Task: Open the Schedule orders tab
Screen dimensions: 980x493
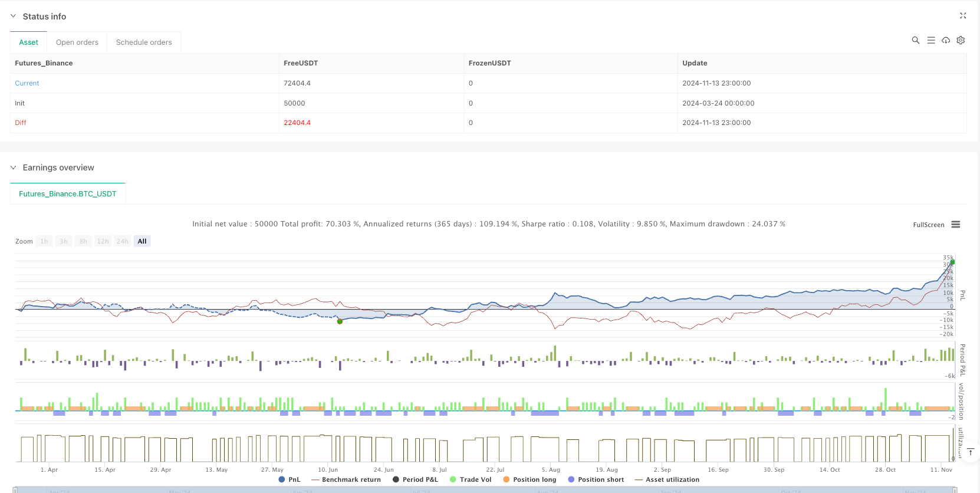Action: pos(144,42)
